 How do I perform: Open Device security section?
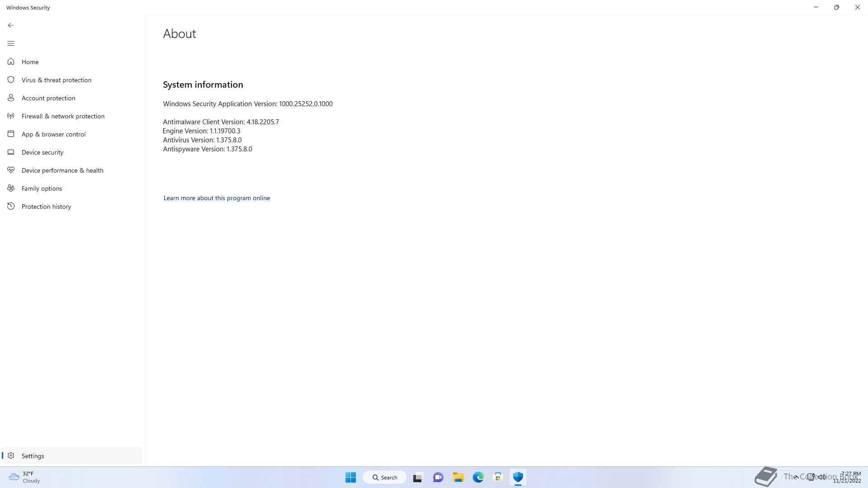click(72, 152)
